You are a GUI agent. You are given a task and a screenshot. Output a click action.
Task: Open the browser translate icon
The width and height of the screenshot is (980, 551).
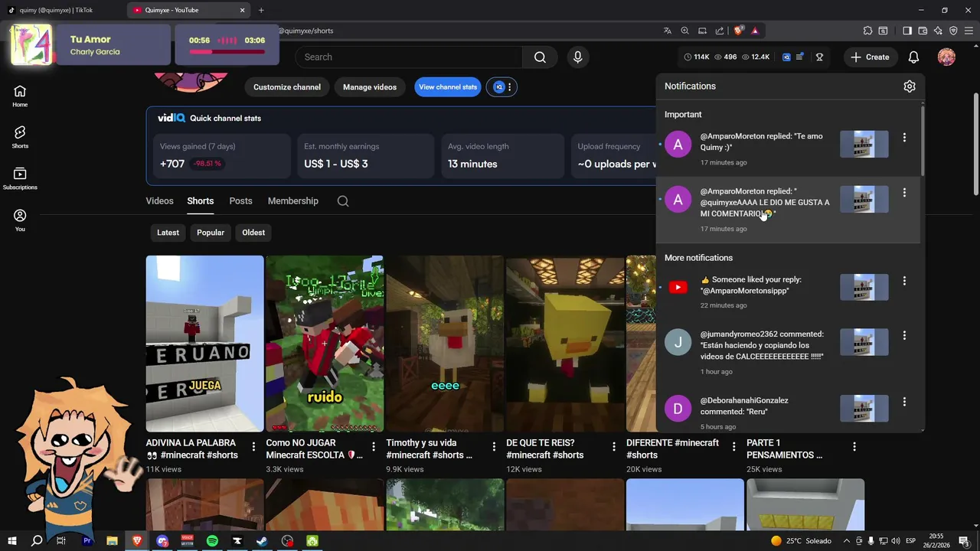(668, 31)
